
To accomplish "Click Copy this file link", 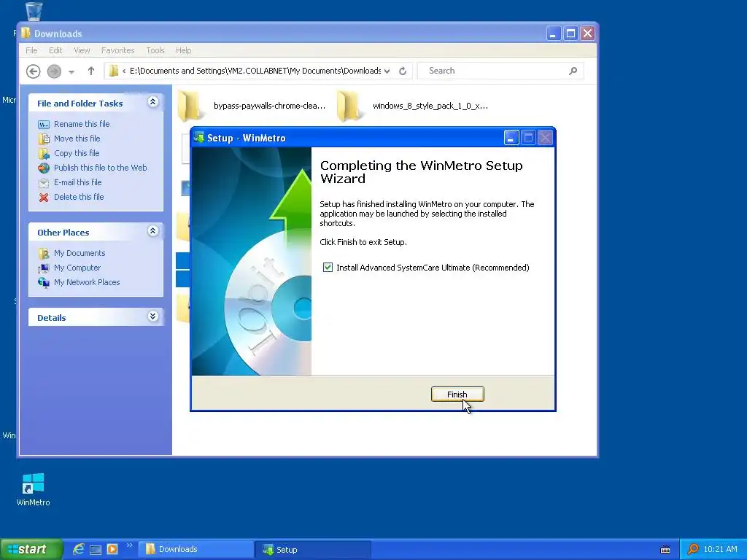I will point(77,153).
